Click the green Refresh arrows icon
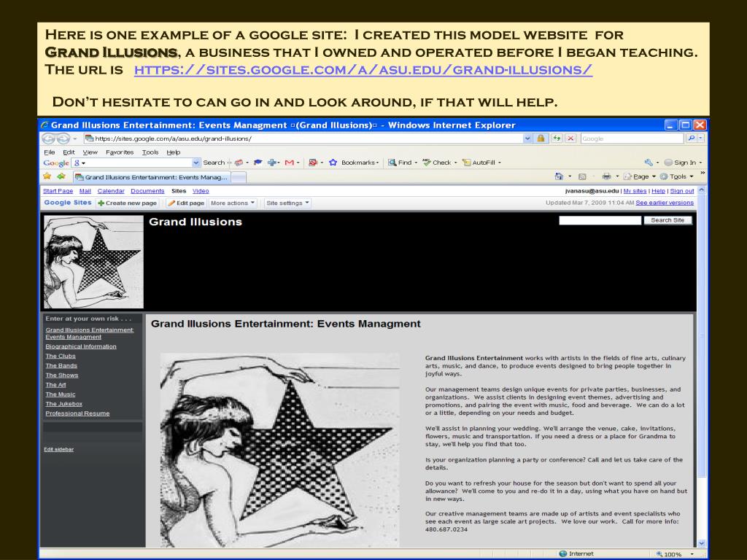The image size is (747, 560). tap(557, 139)
